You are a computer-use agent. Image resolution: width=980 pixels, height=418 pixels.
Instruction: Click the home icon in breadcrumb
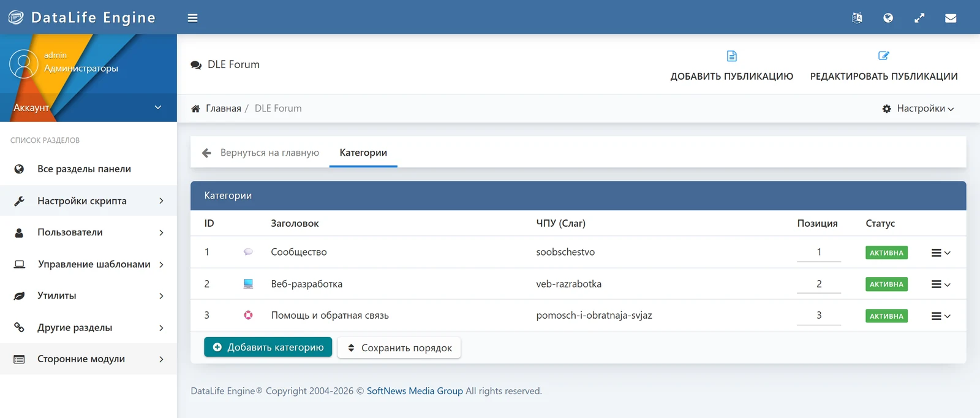pyautogui.click(x=195, y=108)
